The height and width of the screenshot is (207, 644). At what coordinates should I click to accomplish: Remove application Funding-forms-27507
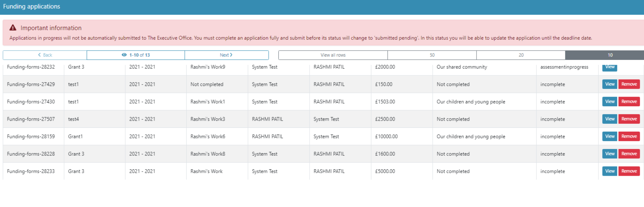pos(629,119)
